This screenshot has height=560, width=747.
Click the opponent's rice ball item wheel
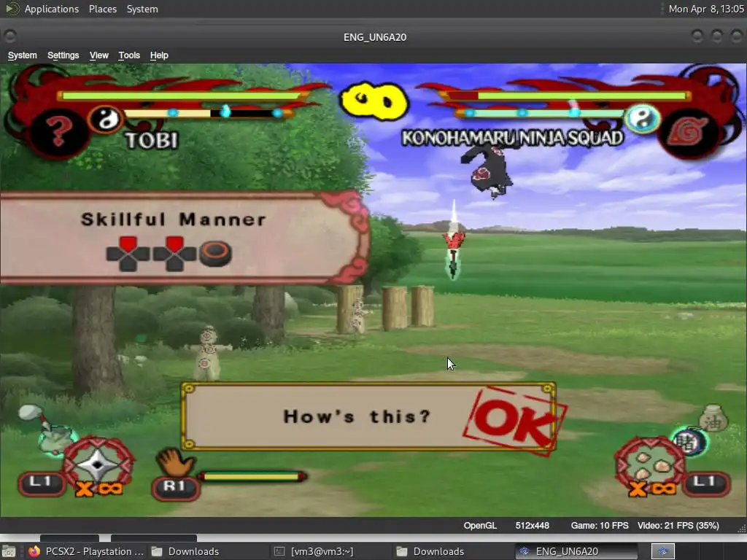click(x=650, y=463)
